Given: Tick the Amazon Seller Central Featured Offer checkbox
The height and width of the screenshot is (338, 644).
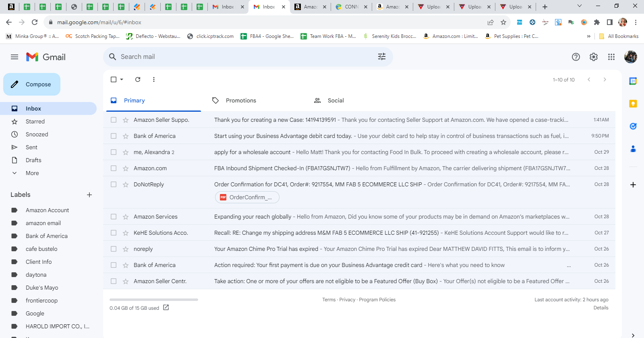Looking at the screenshot, I should point(114,281).
